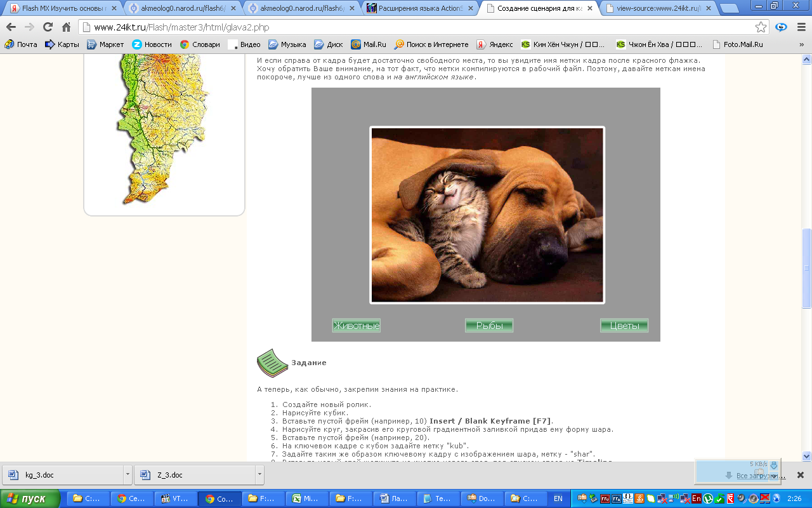The width and height of the screenshot is (812, 508).
Task: Open the Mail.Ru bookmark
Action: tap(369, 44)
